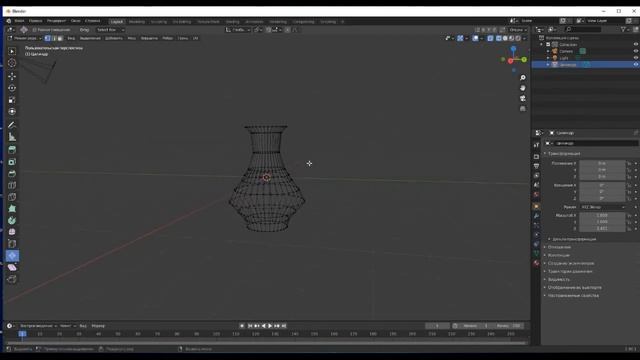Select the Scale tool
Image resolution: width=640 pixels, height=360 pixels.
(12, 100)
